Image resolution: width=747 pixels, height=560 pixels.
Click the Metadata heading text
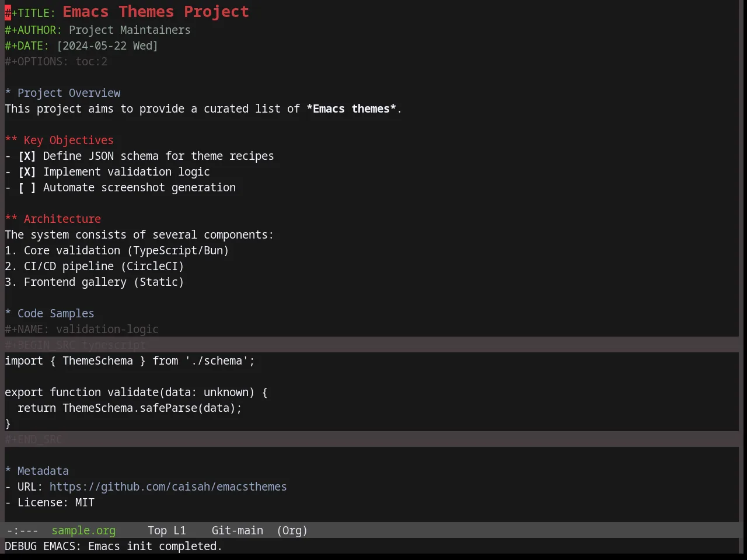(43, 471)
